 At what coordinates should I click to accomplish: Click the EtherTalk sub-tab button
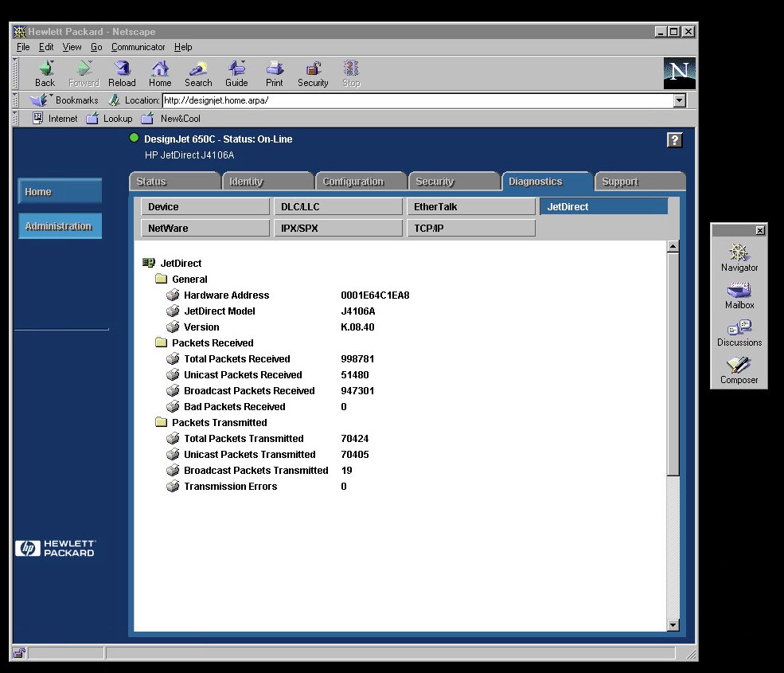tap(471, 206)
